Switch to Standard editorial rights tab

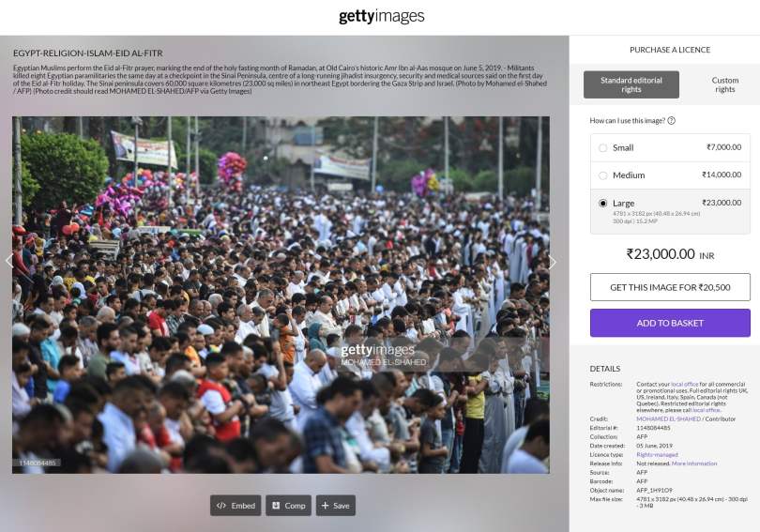pos(631,84)
